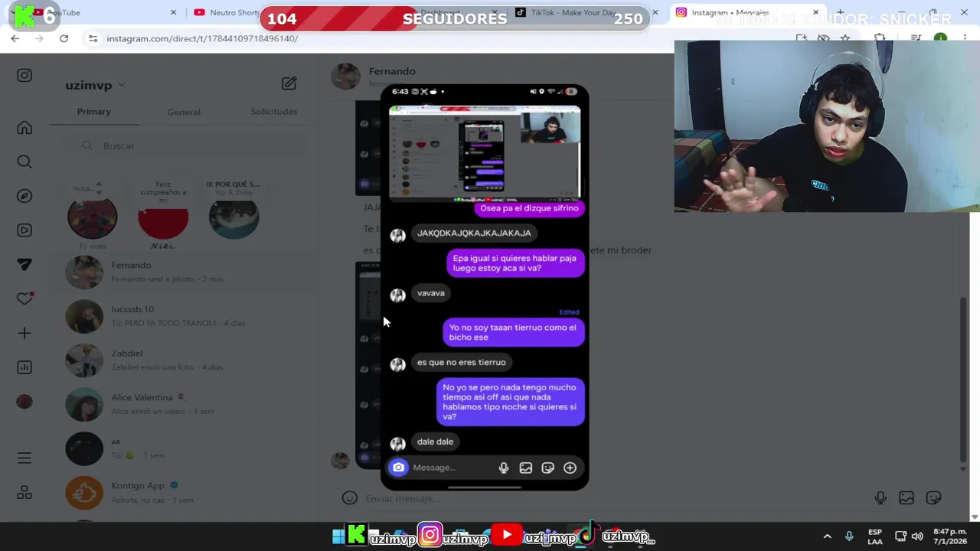Open volume icon in system tray

tap(917, 536)
